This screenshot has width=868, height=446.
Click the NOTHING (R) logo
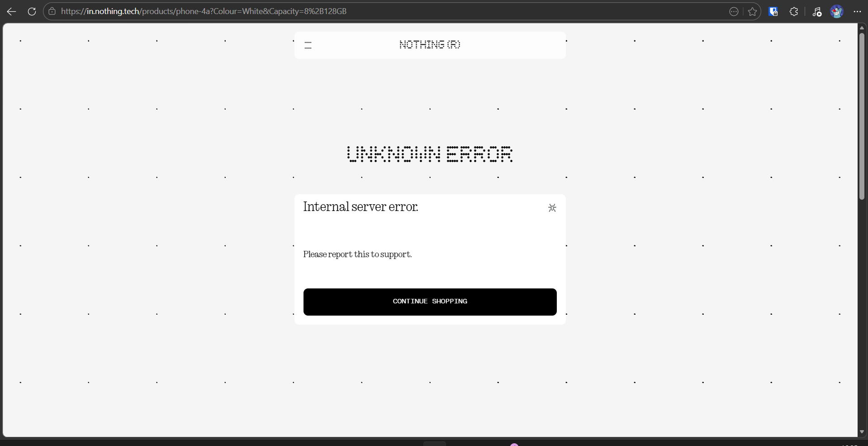(430, 45)
